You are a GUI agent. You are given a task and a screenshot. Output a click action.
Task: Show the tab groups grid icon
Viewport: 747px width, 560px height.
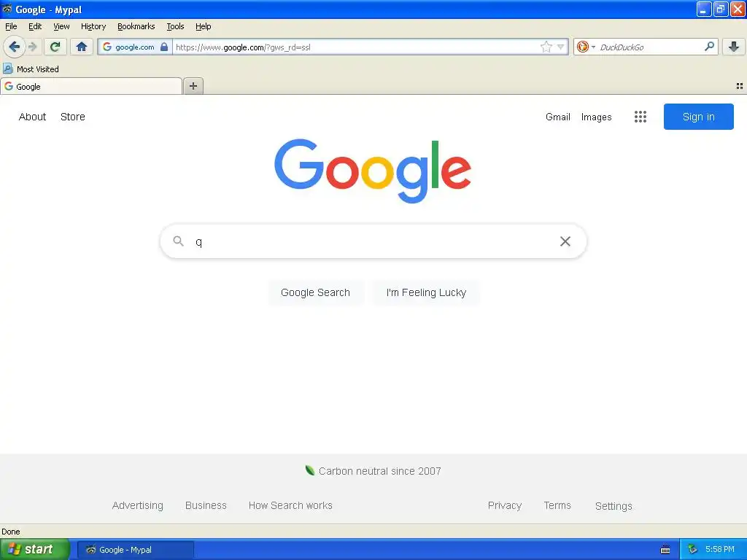tap(740, 86)
